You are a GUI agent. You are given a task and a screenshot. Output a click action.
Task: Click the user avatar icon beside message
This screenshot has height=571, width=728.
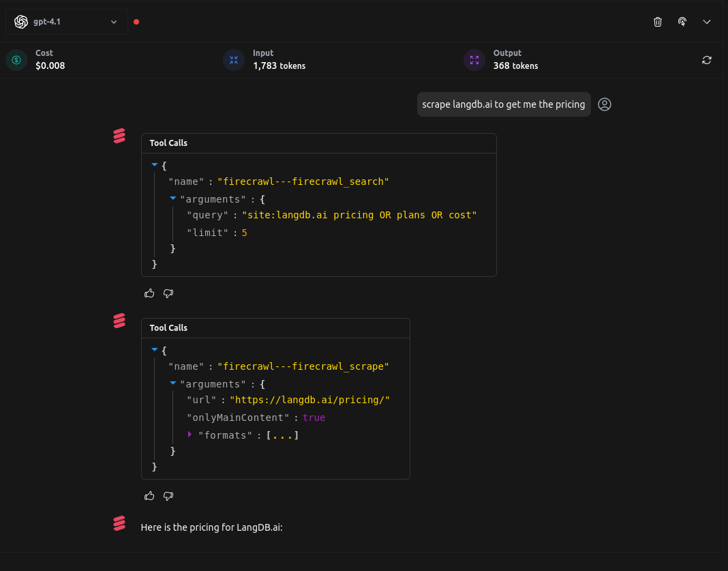coord(605,104)
